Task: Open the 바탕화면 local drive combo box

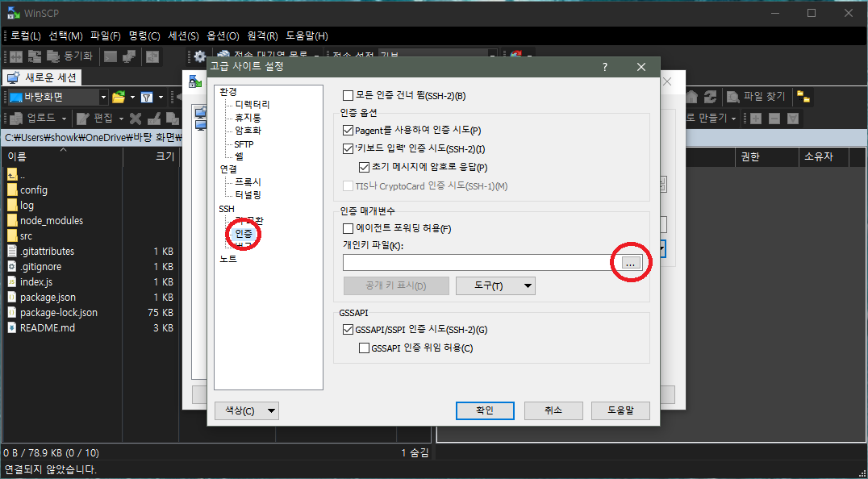Action: (57, 98)
